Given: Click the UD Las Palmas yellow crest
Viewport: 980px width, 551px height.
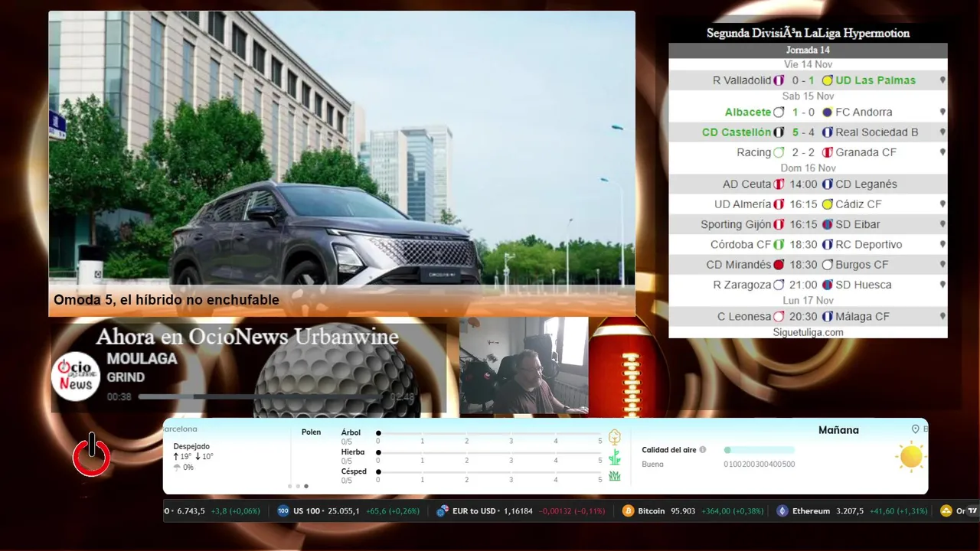Looking at the screenshot, I should (x=827, y=80).
